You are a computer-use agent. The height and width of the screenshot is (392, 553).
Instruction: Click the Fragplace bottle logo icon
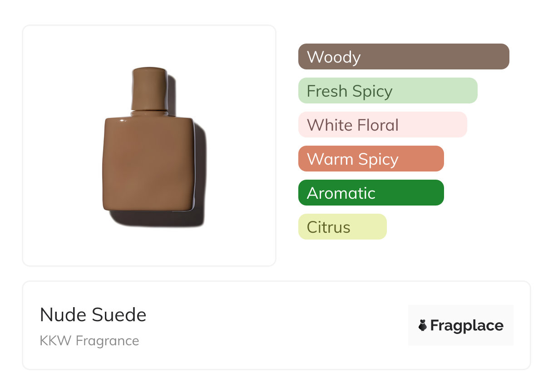click(x=423, y=325)
